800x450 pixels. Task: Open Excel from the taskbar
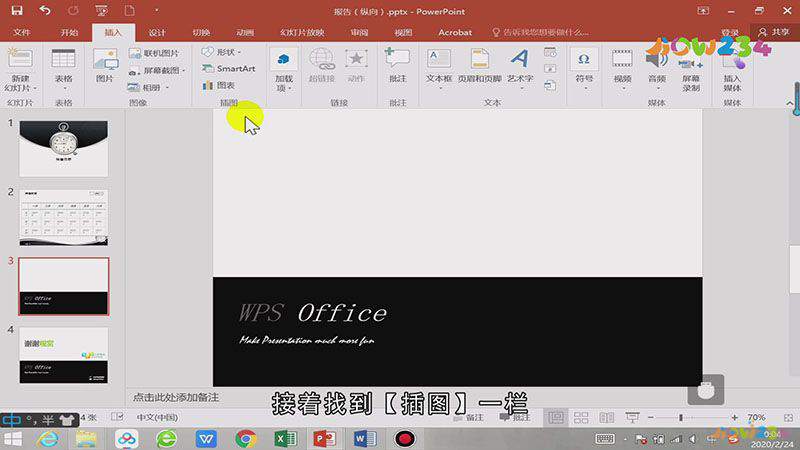(x=285, y=439)
